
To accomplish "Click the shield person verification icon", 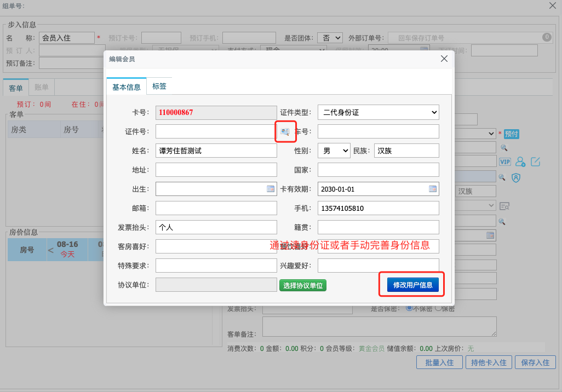I will click(x=516, y=178).
